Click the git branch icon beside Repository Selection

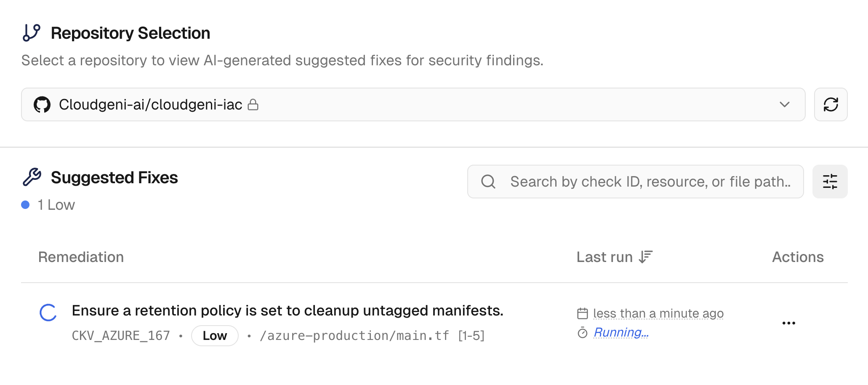(32, 33)
